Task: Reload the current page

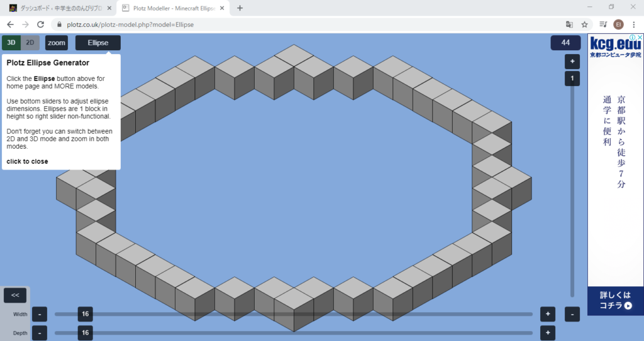Action: [x=40, y=24]
